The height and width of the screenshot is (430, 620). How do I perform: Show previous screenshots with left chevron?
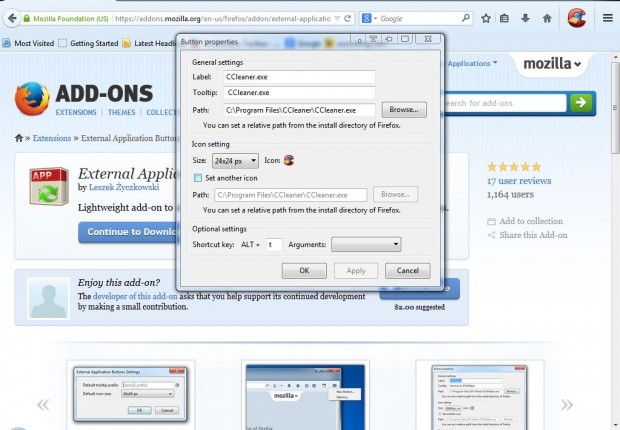43,405
